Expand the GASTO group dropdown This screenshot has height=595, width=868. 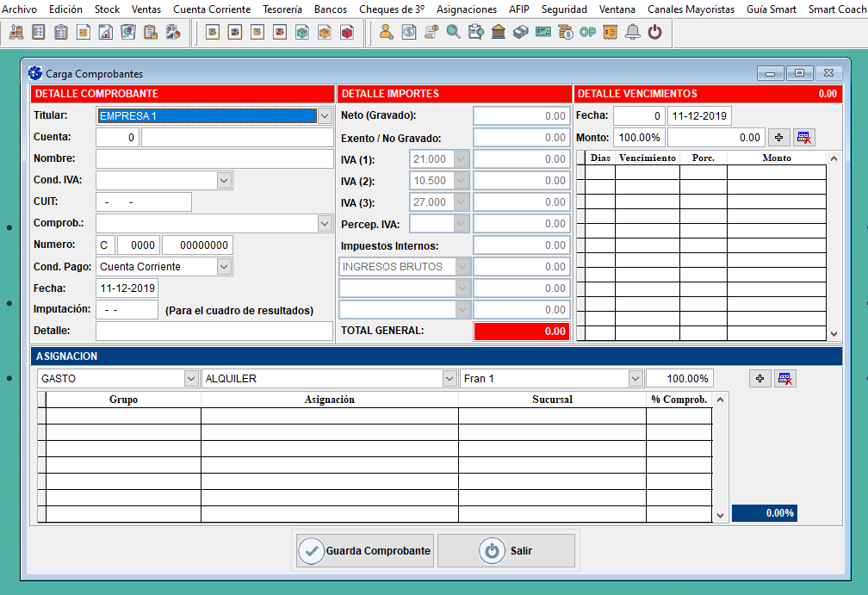click(191, 379)
